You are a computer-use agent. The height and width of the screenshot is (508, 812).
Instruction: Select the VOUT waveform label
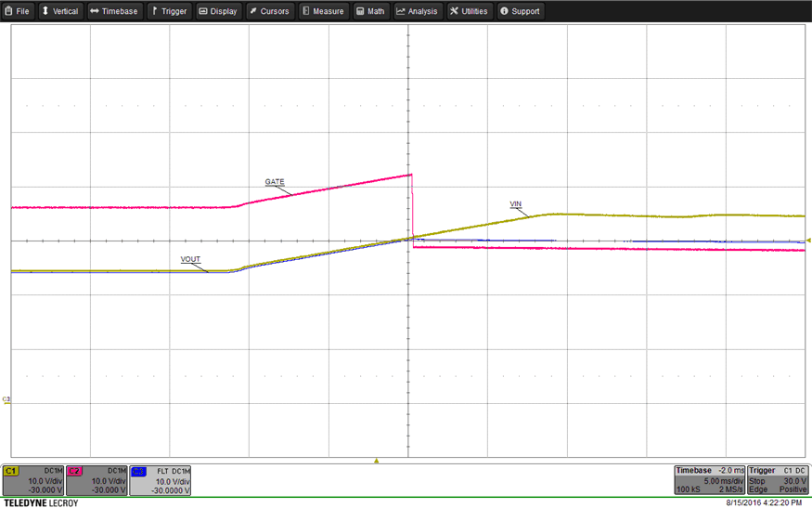point(190,259)
